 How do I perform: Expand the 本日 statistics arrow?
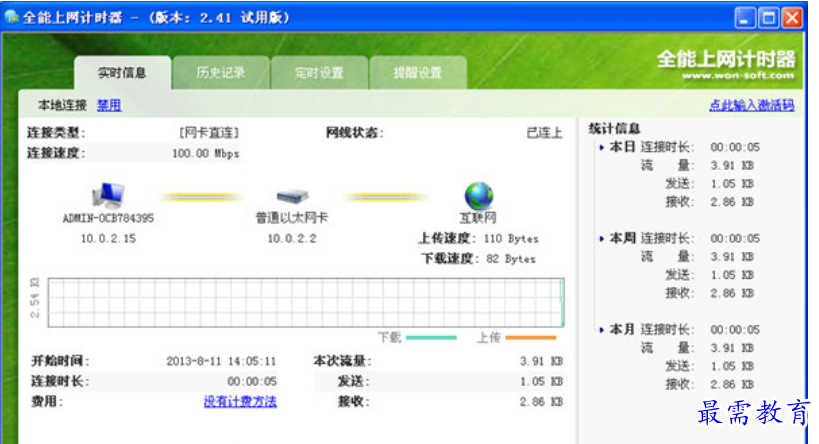point(601,148)
